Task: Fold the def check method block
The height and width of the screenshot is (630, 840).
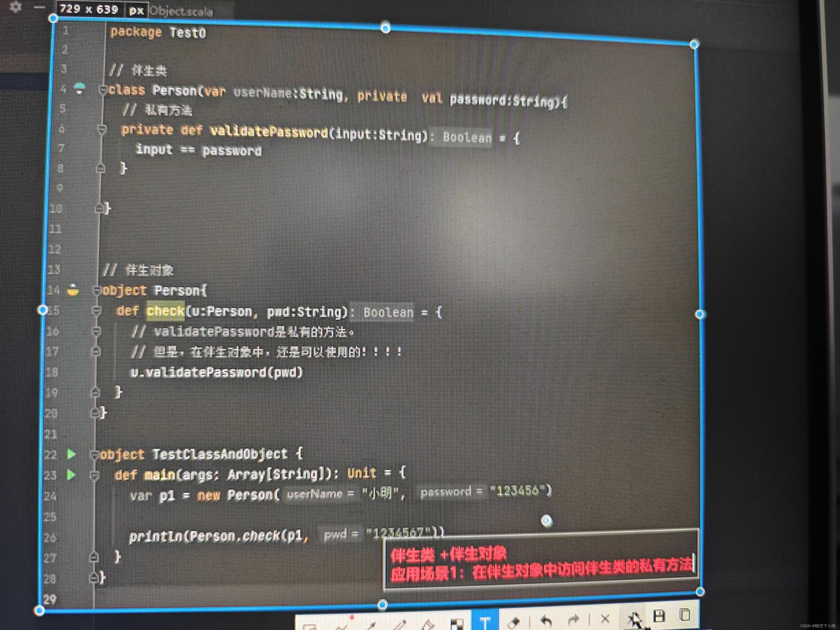Action: [97, 311]
